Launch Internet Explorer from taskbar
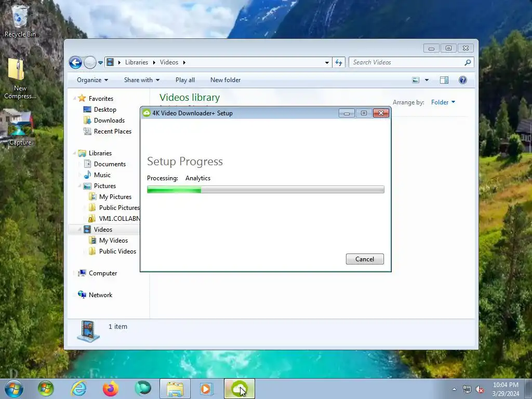 78,389
